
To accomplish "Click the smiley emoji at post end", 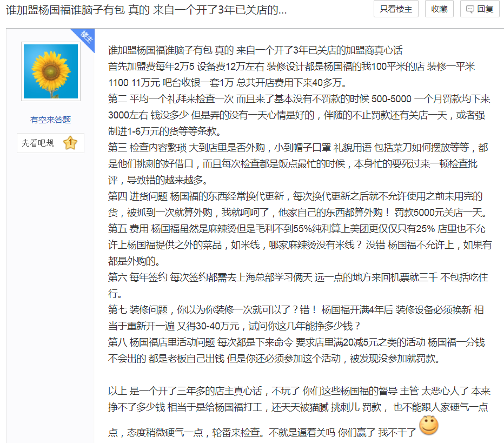I will [x=429, y=425].
